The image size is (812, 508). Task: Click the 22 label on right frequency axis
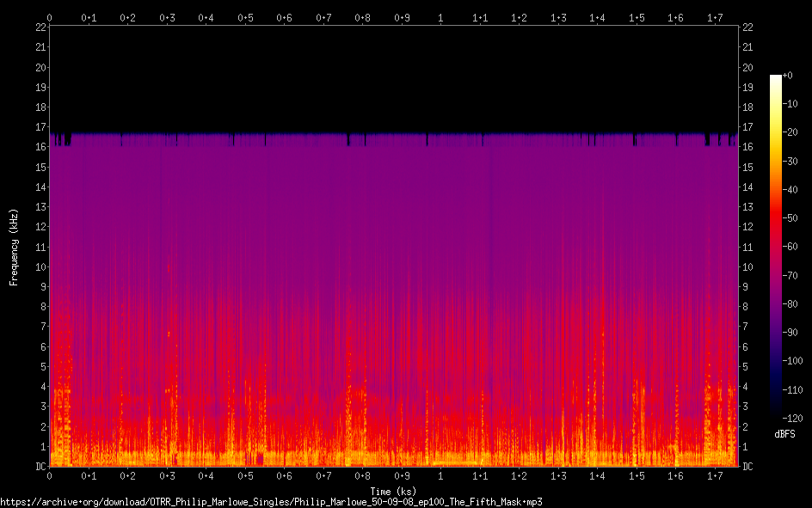click(747, 28)
